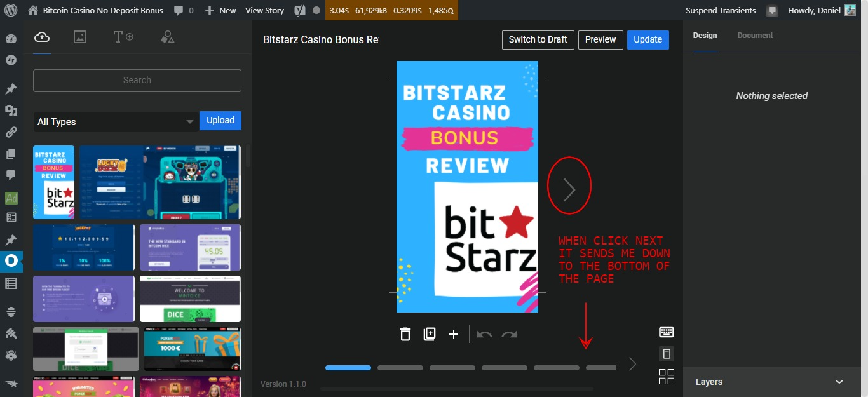Jump to the third page indicator bar
This screenshot has width=868, height=397.
452,368
